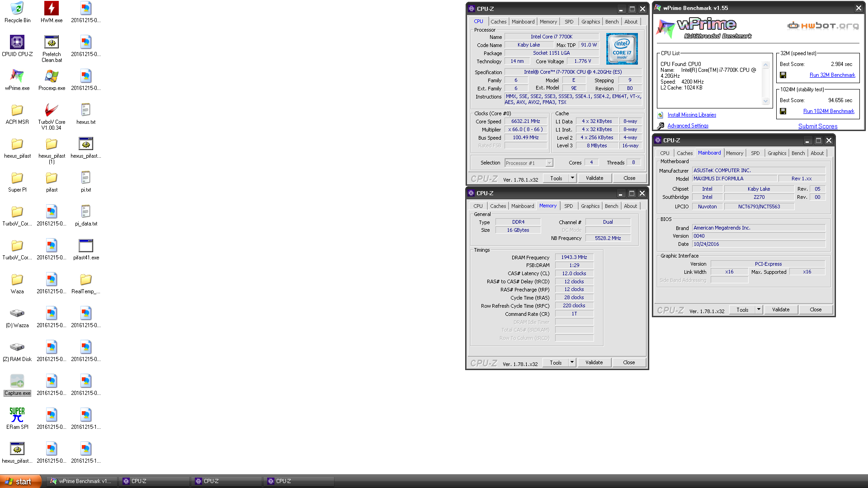Click the BIOS Version 0040 field

coord(759,236)
